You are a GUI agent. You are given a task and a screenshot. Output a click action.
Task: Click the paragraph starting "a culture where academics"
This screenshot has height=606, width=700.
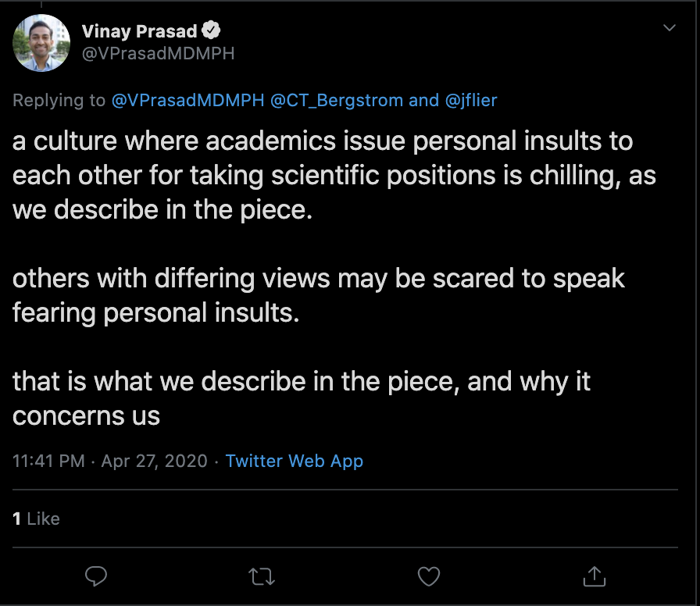[x=328, y=176]
